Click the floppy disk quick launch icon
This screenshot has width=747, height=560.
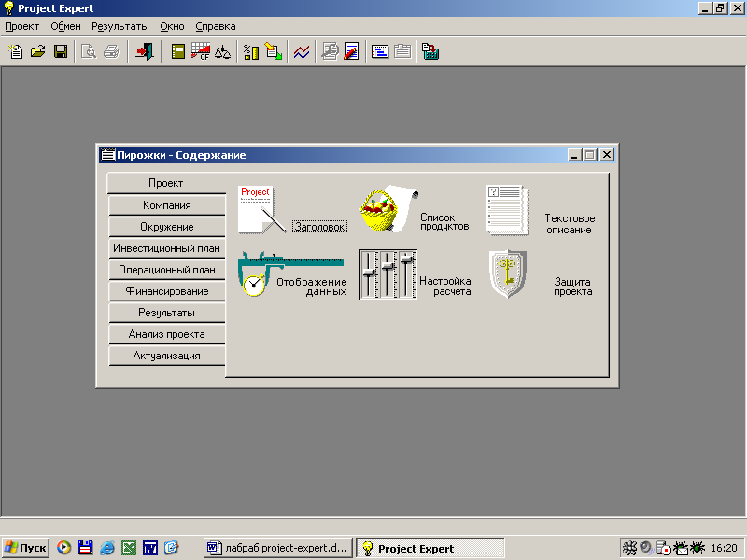(85, 548)
